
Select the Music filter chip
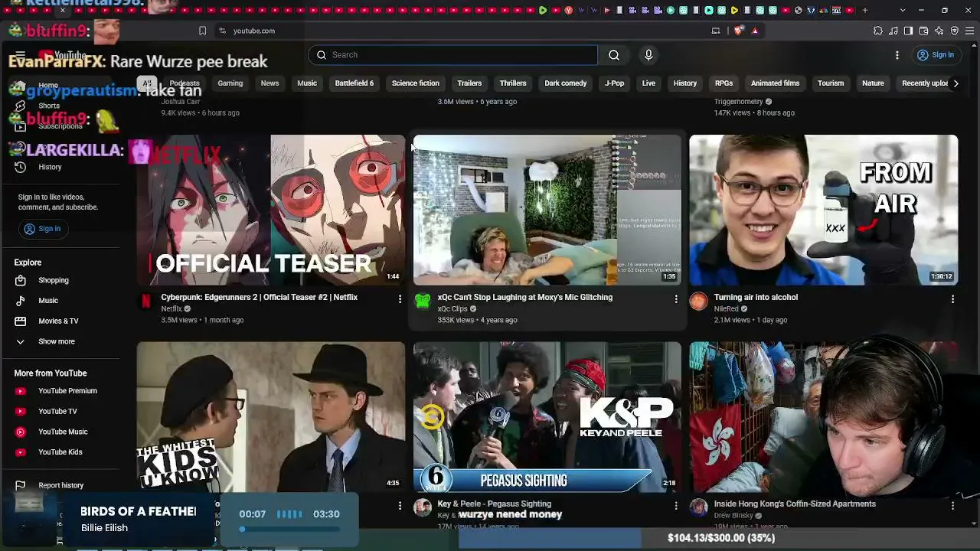pyautogui.click(x=307, y=83)
